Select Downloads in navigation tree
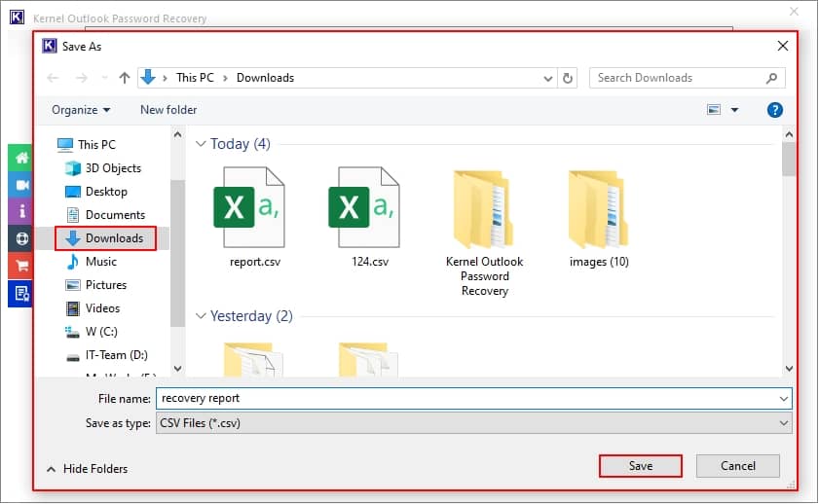The width and height of the screenshot is (819, 504). tap(105, 238)
